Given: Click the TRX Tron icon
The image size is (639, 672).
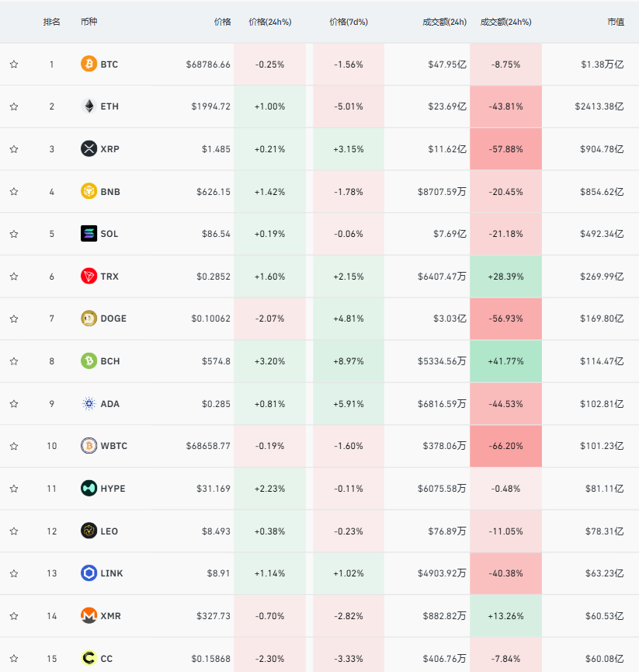Looking at the screenshot, I should click(89, 276).
